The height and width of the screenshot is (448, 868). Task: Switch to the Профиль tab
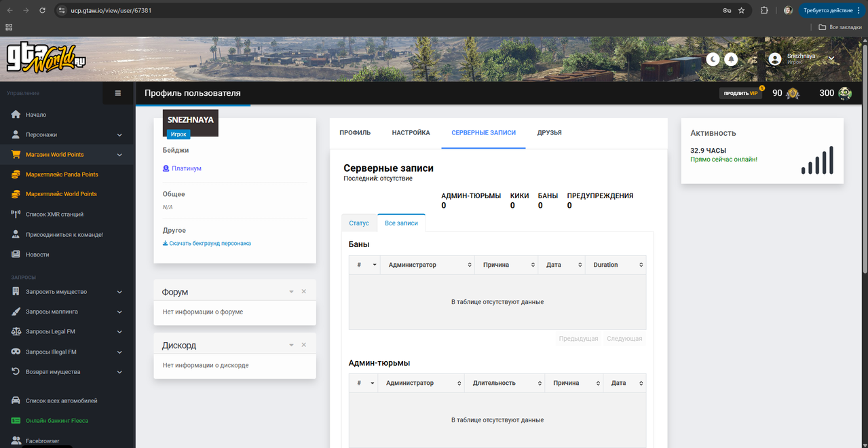tap(355, 133)
